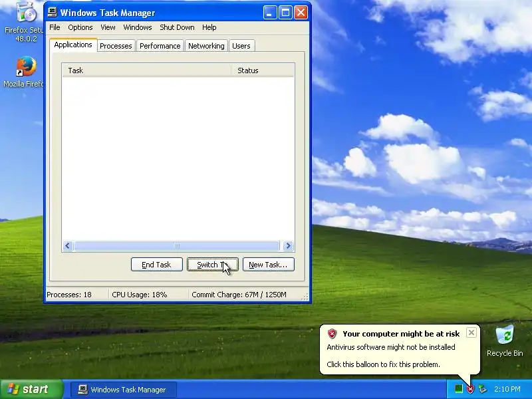Viewport: 532px width, 399px height.
Task: Open the Windows menu
Action: coord(138,27)
